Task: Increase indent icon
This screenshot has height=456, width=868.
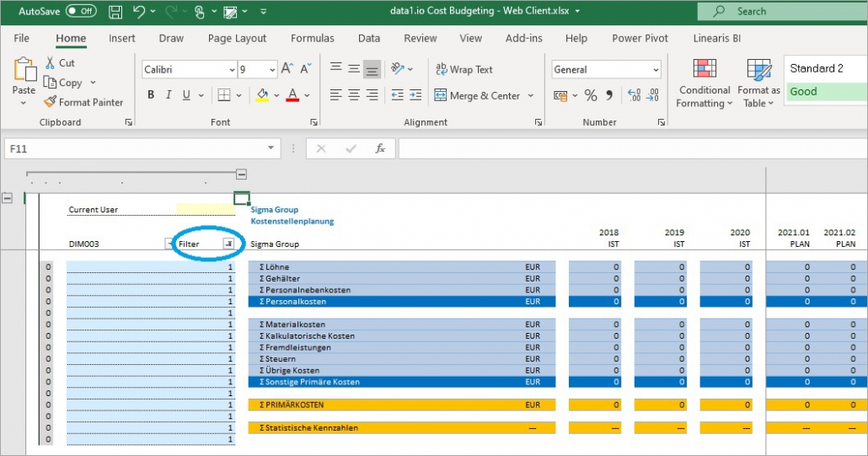Action: click(415, 95)
